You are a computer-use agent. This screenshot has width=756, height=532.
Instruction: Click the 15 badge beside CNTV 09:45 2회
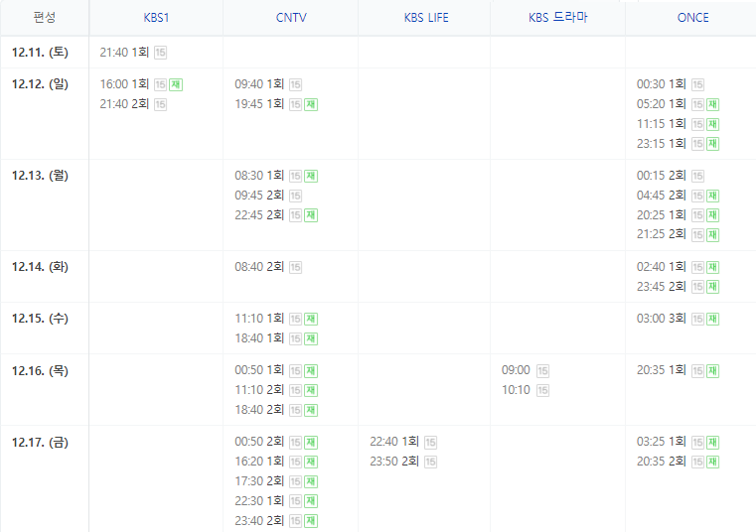296,196
